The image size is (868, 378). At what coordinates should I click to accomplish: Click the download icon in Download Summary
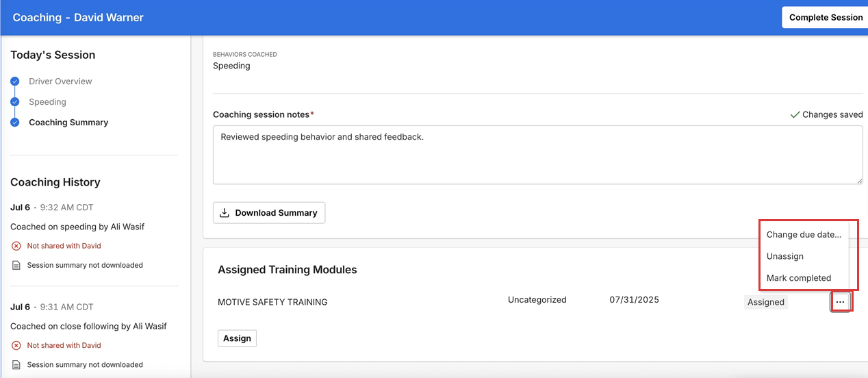(224, 213)
